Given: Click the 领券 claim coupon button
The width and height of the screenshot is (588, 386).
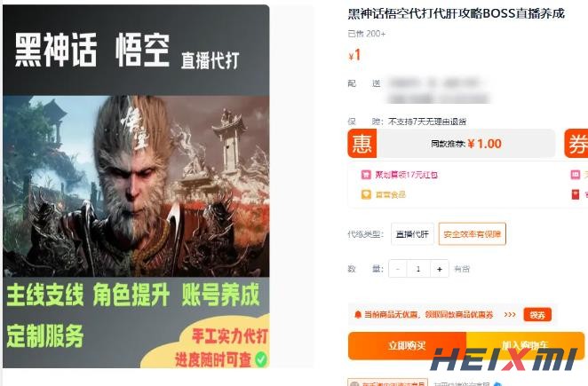Looking at the screenshot, I should 537,315.
